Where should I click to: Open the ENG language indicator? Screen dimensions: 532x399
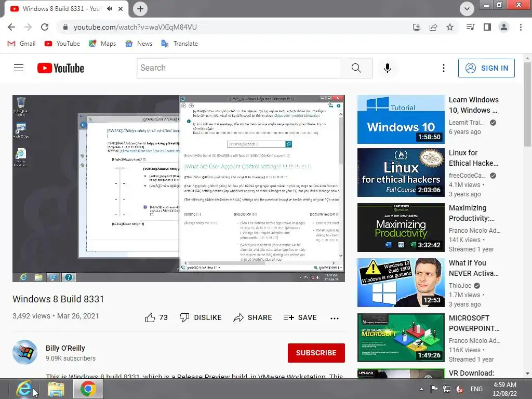click(x=476, y=389)
